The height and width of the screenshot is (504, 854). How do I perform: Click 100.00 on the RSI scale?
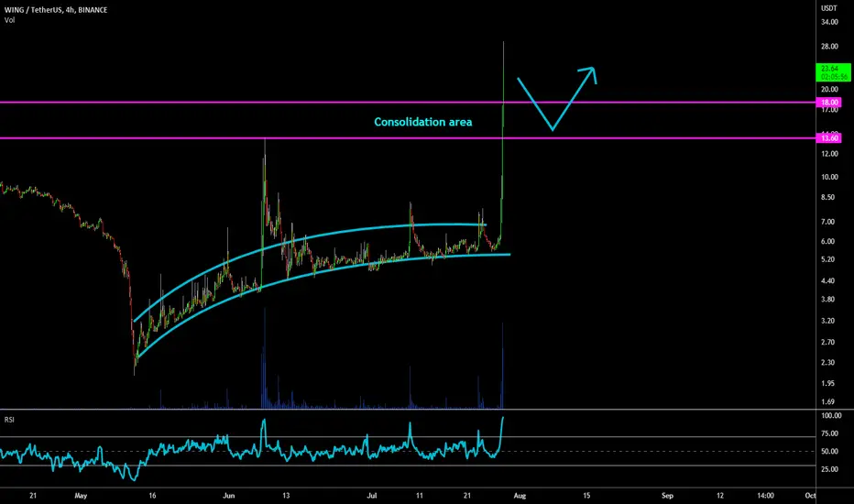831,416
